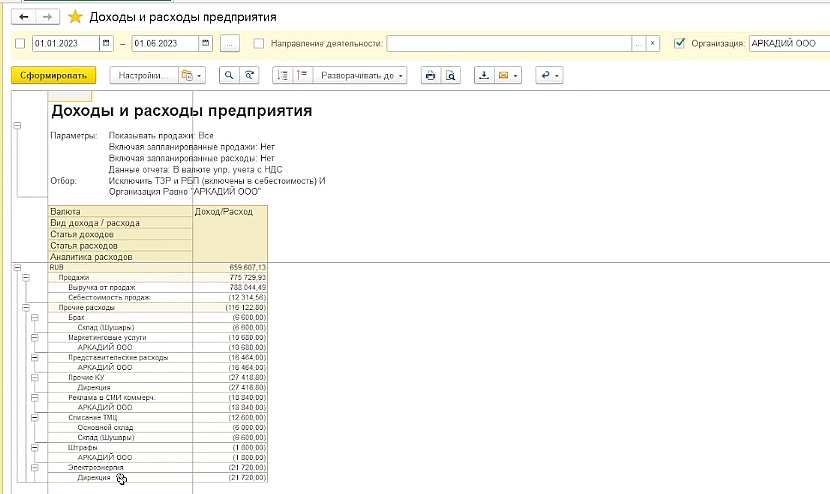Screen dimensions: 830x494
Task: Collapse the 'Прочие КУ' group
Action: point(34,378)
